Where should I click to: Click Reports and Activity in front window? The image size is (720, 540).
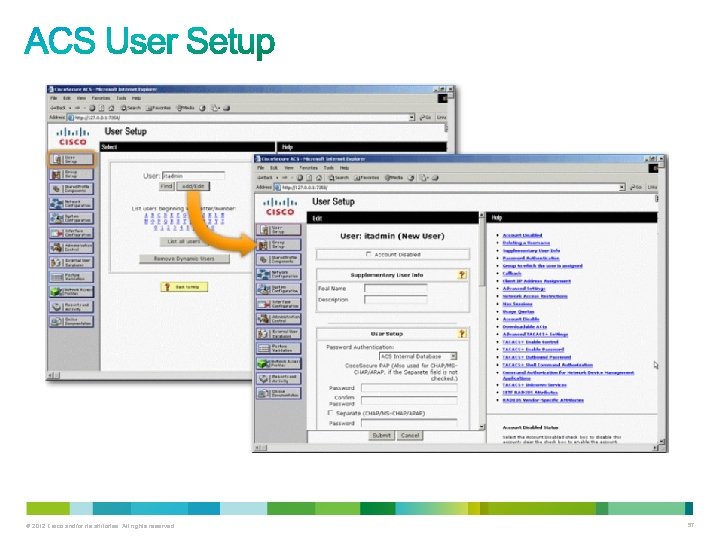click(279, 378)
